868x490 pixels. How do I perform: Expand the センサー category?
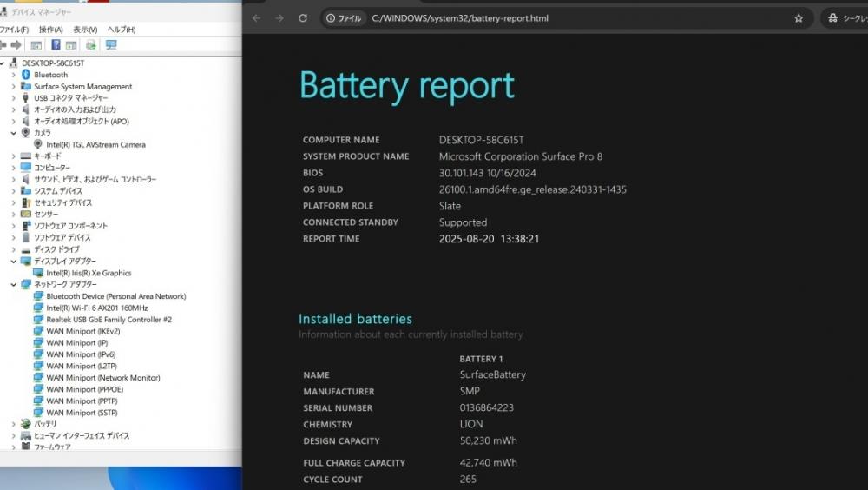(x=14, y=215)
